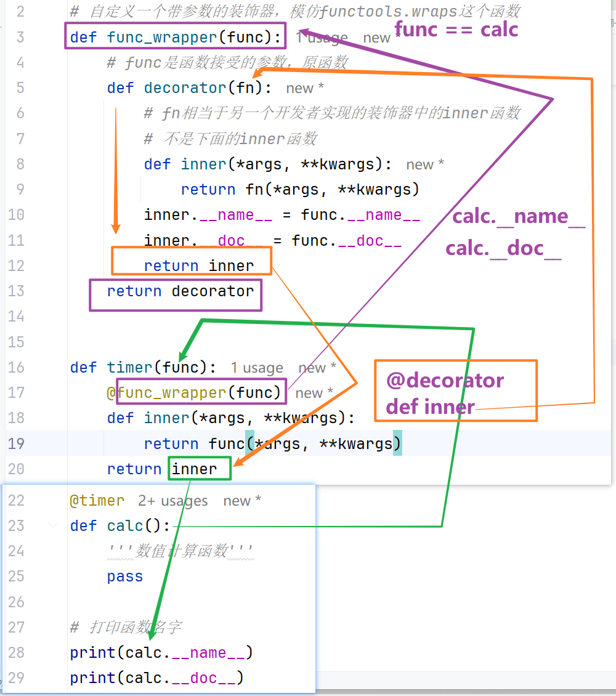This screenshot has width=616, height=696.
Task: Collapse the calc function fold chevron
Action: click(53, 526)
